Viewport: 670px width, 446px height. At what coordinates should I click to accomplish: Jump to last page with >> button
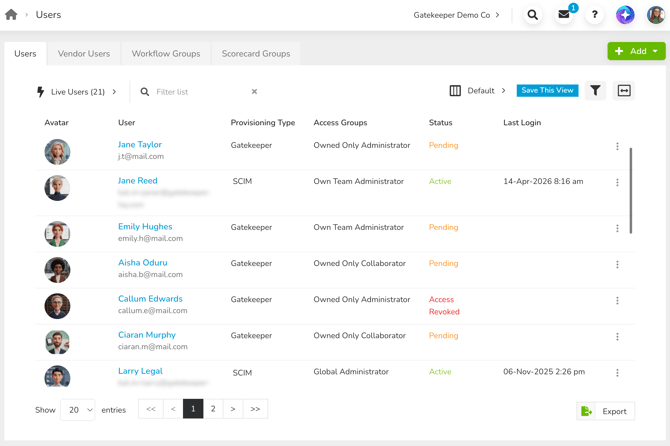(255, 409)
